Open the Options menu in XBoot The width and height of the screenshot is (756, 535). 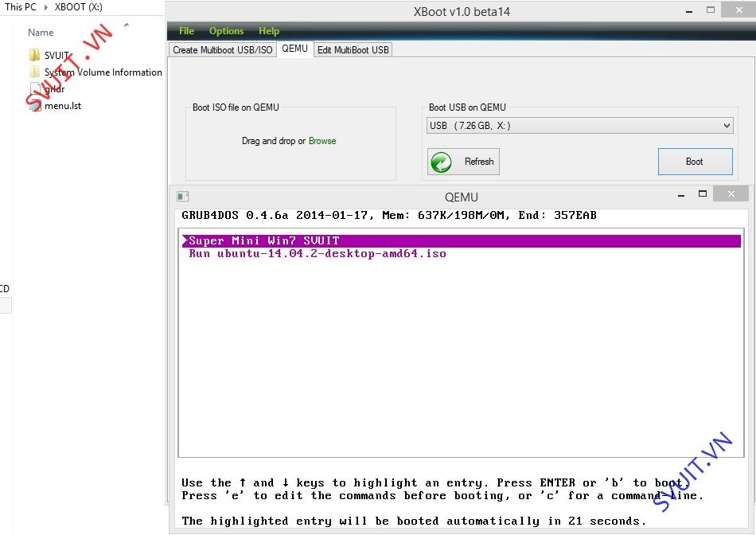tap(226, 31)
